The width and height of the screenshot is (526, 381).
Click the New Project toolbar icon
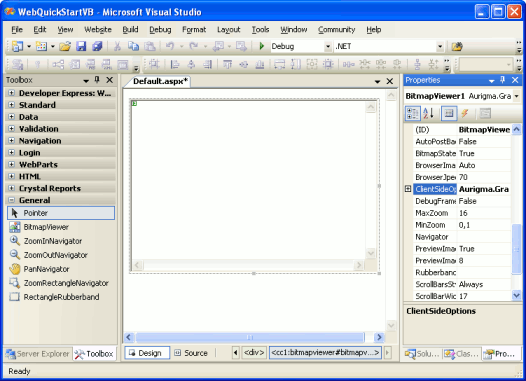click(17, 46)
